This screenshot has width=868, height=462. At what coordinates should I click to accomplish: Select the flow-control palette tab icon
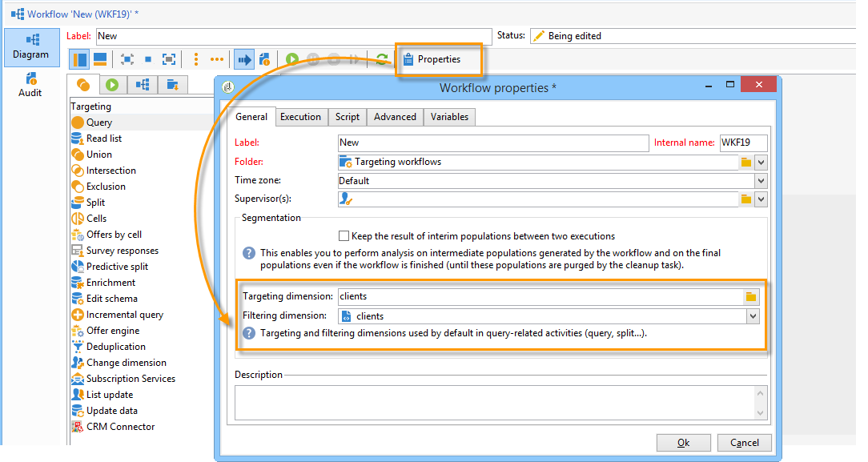coord(143,85)
